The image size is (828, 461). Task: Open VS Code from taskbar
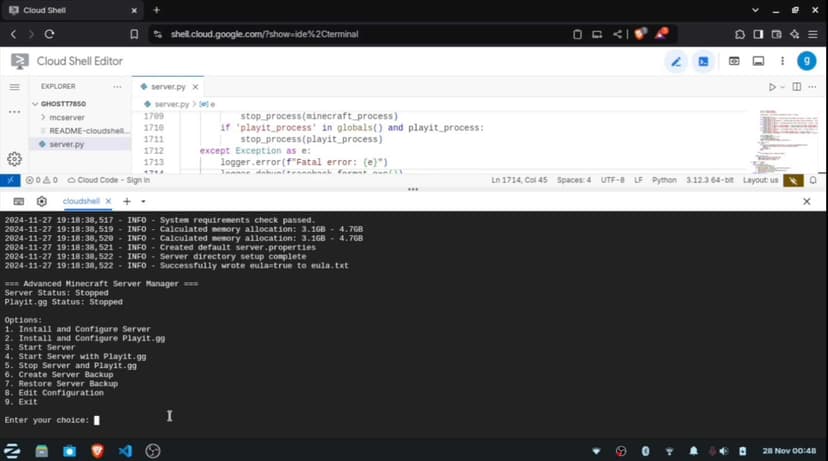point(125,451)
